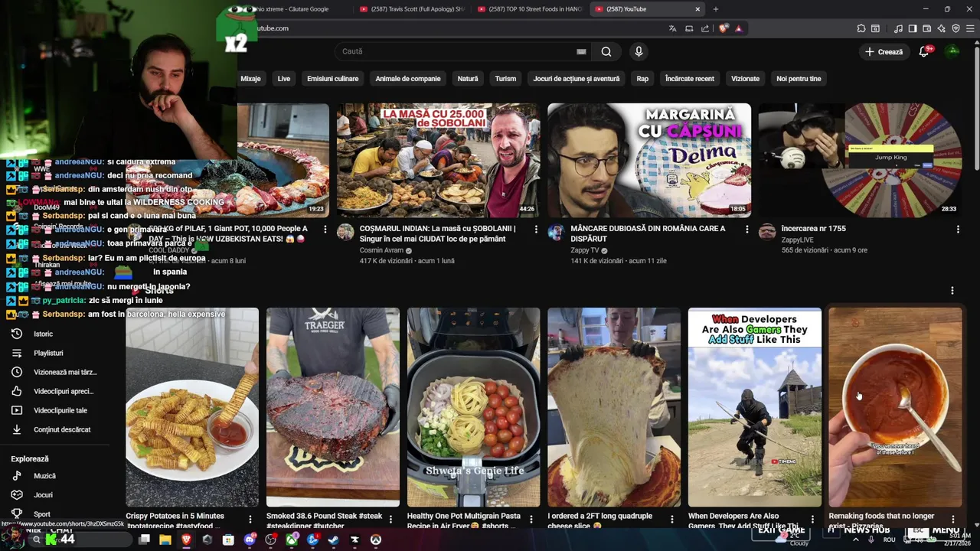Open options menu for COȘMARUL INDIAN video
980x551 pixels.
click(536, 229)
